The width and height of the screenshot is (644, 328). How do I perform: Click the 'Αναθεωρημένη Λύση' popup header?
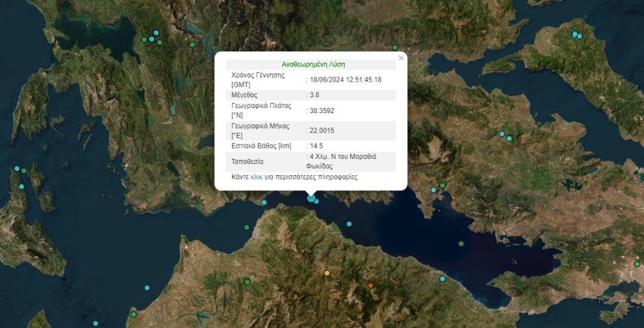point(313,64)
